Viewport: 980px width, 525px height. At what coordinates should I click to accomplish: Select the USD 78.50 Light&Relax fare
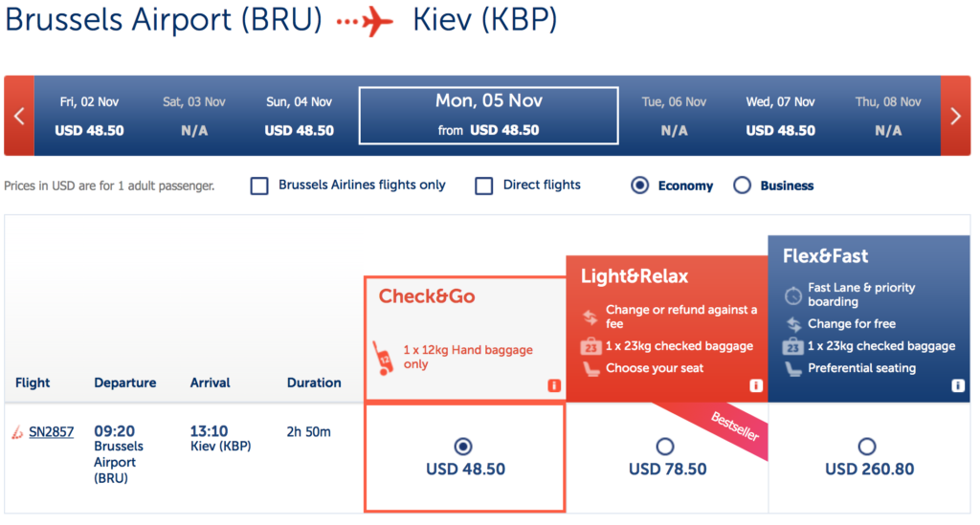point(666,447)
